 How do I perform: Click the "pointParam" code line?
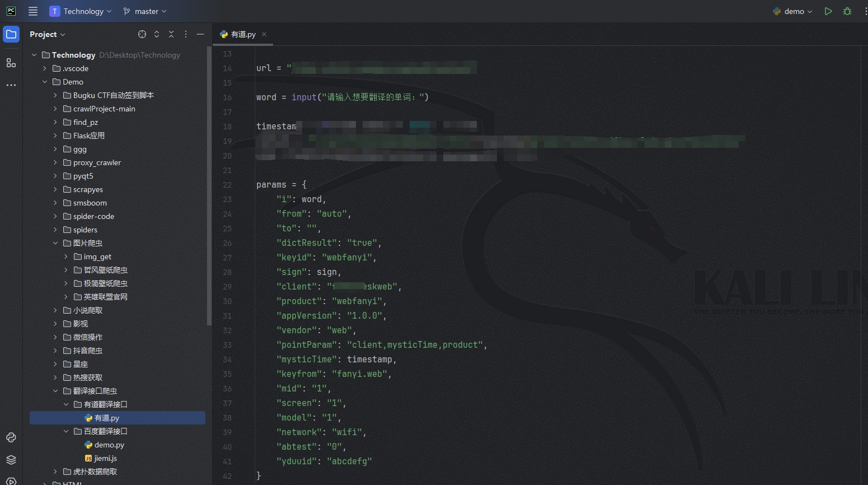[382, 345]
